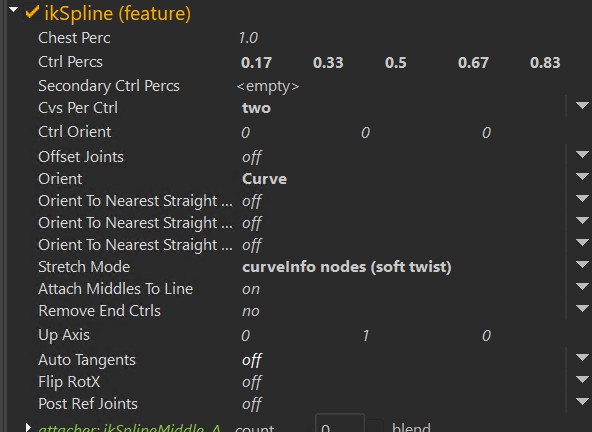This screenshot has width=592, height=432.
Task: Select the Chest Perc value 1.0
Action: coord(248,38)
